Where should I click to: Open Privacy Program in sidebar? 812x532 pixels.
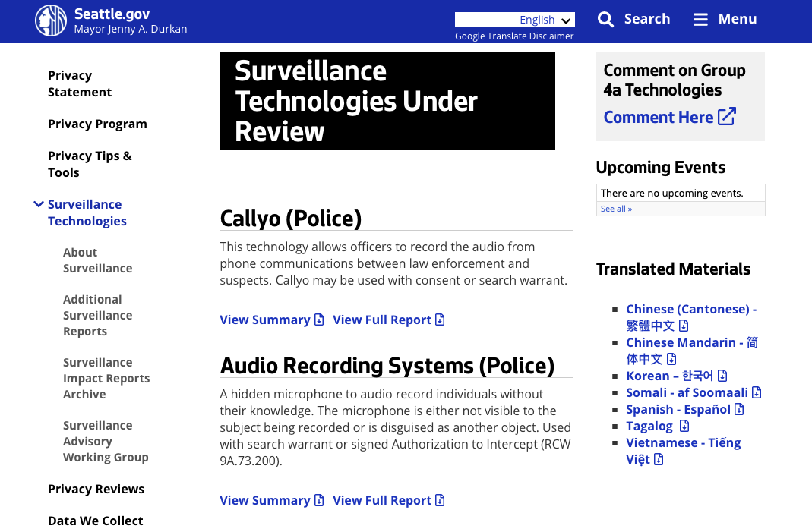coord(97,124)
